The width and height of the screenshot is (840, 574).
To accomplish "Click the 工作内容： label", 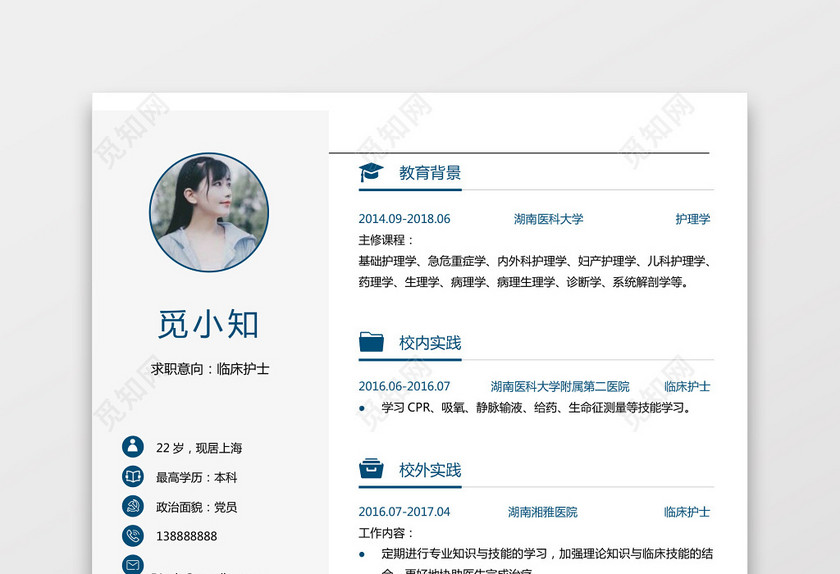I will coord(386,533).
